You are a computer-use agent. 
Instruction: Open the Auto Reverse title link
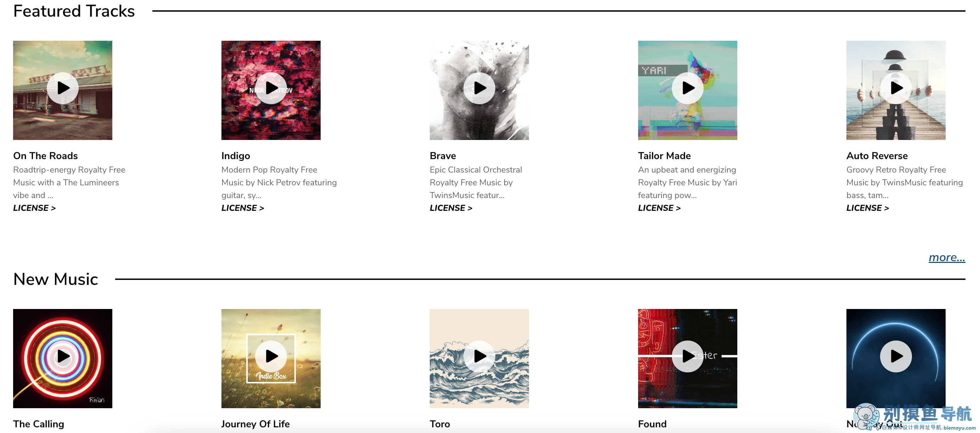pos(877,156)
